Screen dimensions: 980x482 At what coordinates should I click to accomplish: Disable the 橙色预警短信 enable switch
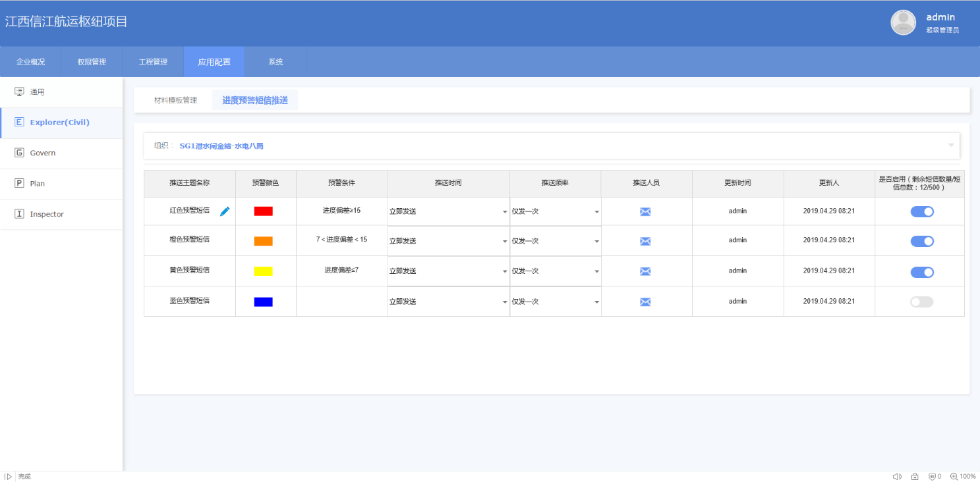click(x=922, y=241)
